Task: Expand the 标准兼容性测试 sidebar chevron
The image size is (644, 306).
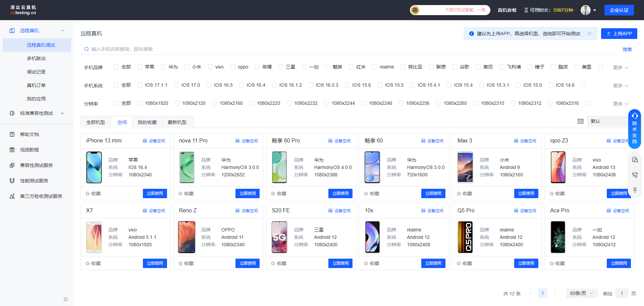Action: (62, 113)
